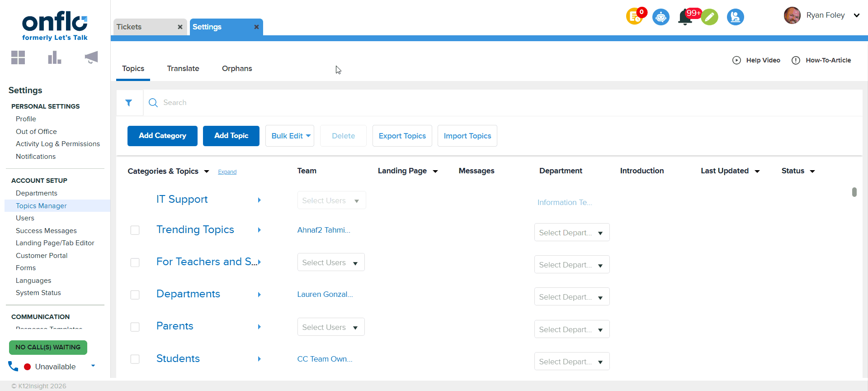This screenshot has width=868, height=391.
Task: Open the Last Updated column dropdown
Action: tap(757, 172)
